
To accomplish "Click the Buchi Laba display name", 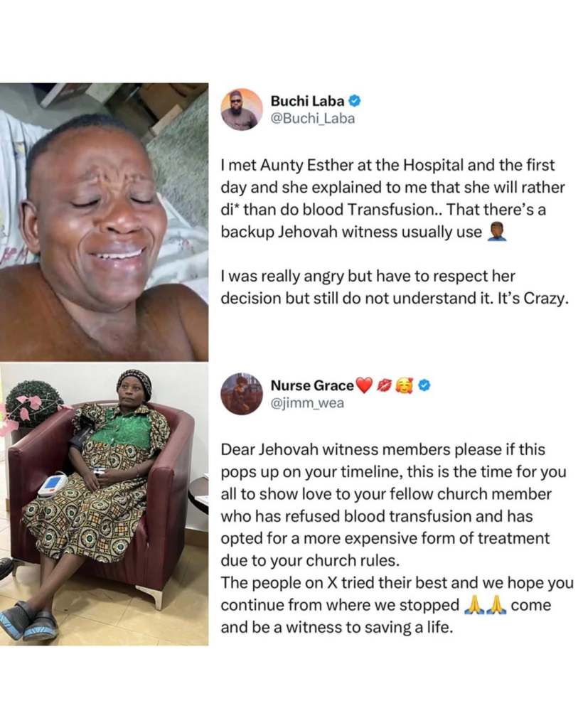I will (307, 101).
